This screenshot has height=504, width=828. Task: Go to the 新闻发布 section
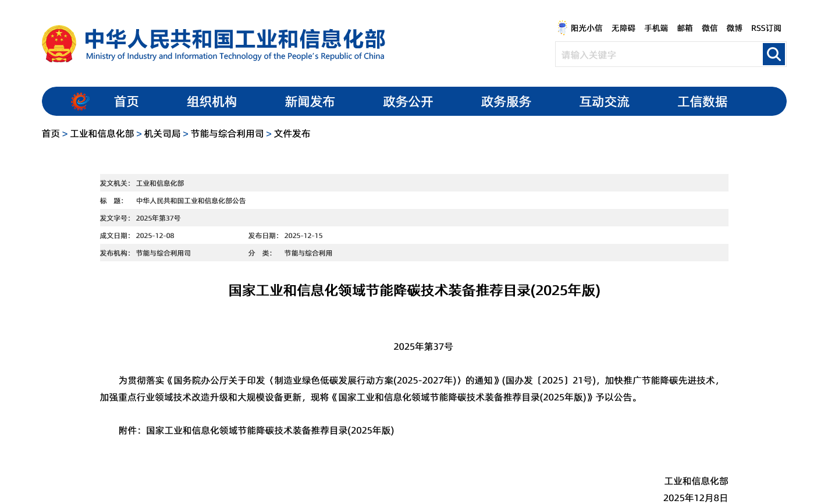pyautogui.click(x=310, y=101)
